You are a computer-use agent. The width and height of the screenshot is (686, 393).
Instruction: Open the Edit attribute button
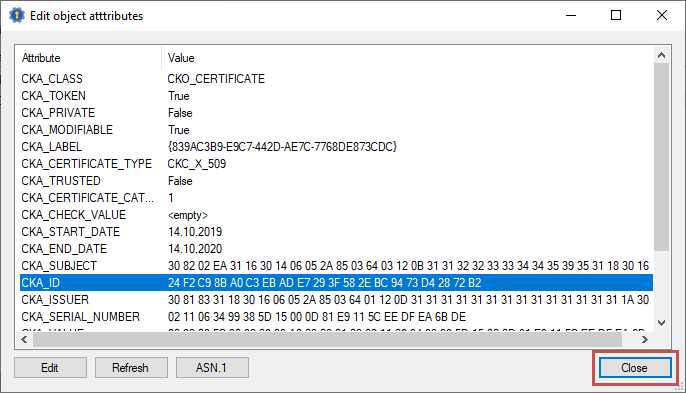50,368
